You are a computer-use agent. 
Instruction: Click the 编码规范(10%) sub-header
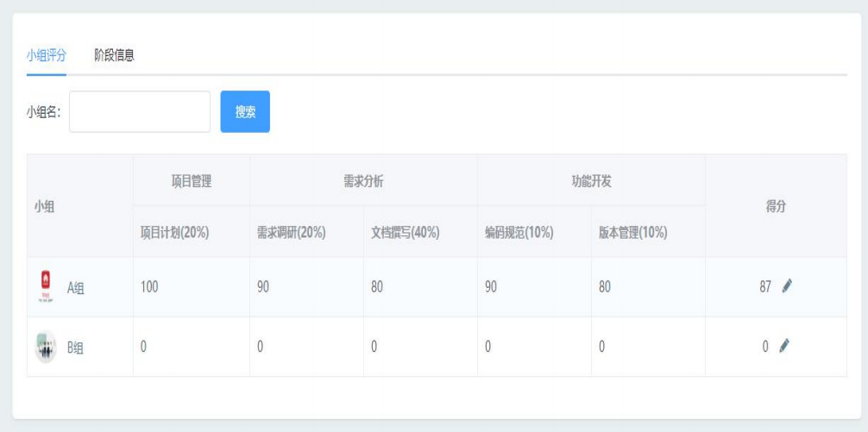coord(519,233)
